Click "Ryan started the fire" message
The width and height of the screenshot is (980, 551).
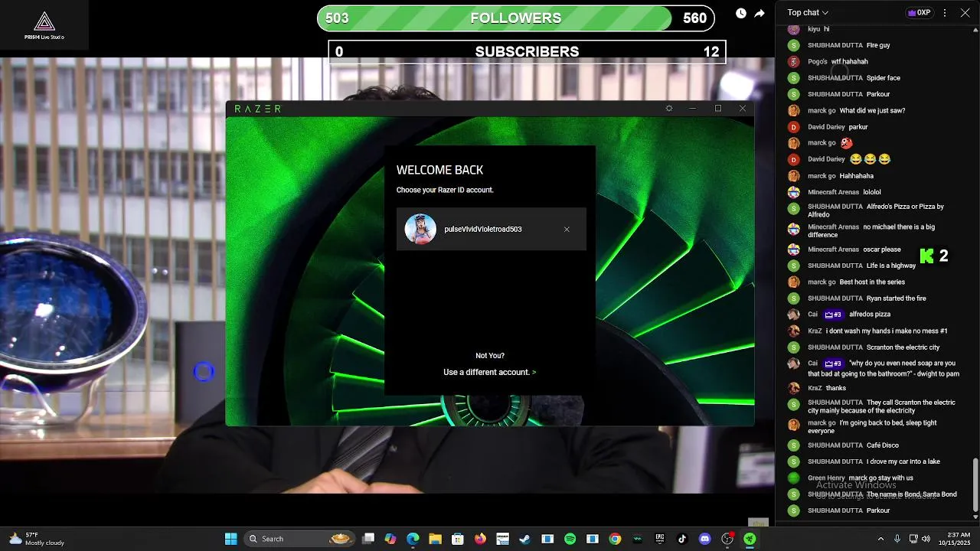click(897, 298)
